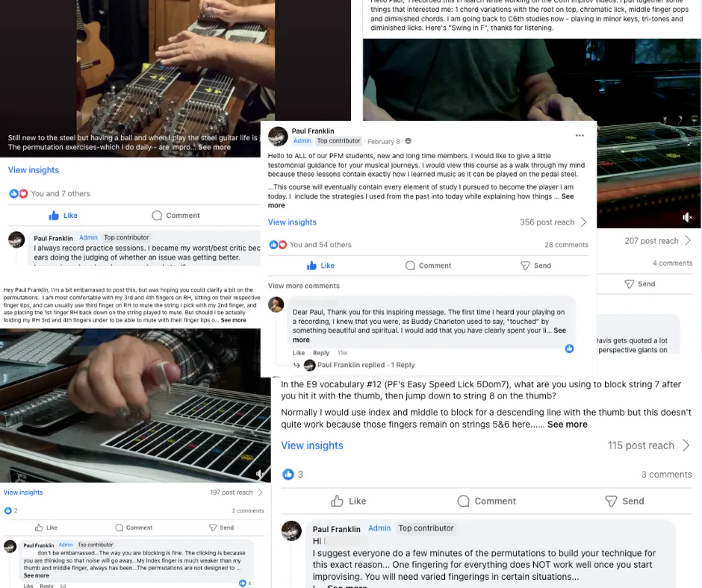Click the blue Like reaction on the 'Dear Paul' comment
This screenshot has width=702, height=588.
(x=569, y=348)
